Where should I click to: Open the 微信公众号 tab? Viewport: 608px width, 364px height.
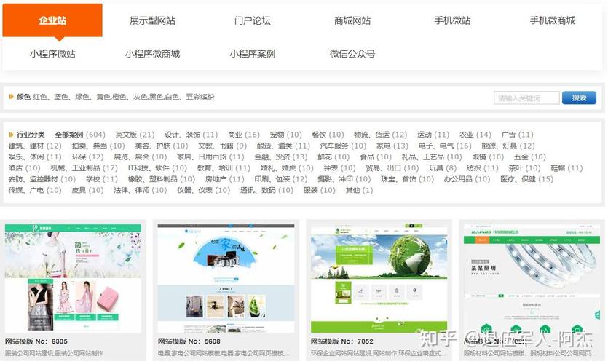[x=352, y=53]
